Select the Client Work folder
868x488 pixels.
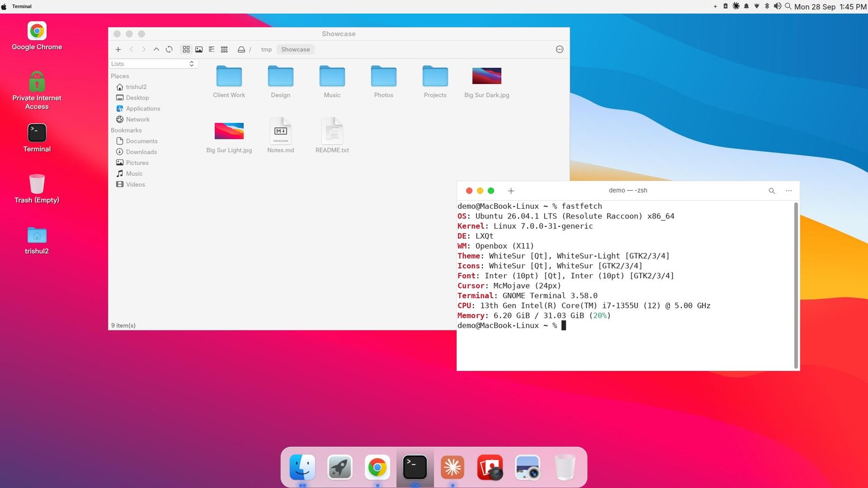pos(229,82)
